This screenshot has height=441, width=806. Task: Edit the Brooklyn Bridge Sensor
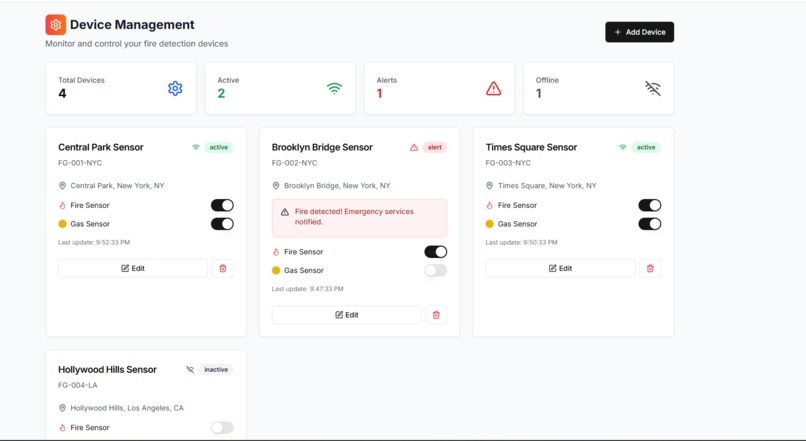coord(346,315)
